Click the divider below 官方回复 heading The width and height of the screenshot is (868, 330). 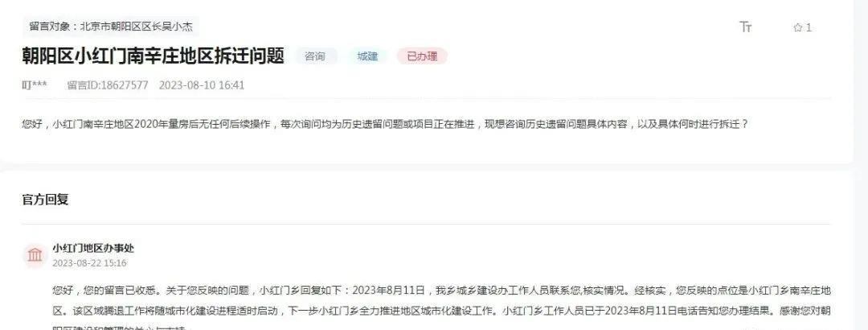[x=426, y=225]
